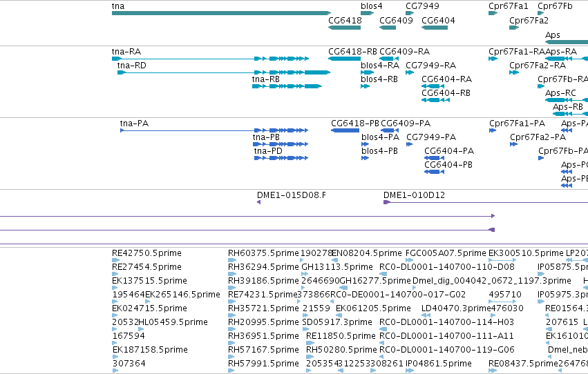Select the CG6404-PA protein label

pyautogui.click(x=449, y=151)
